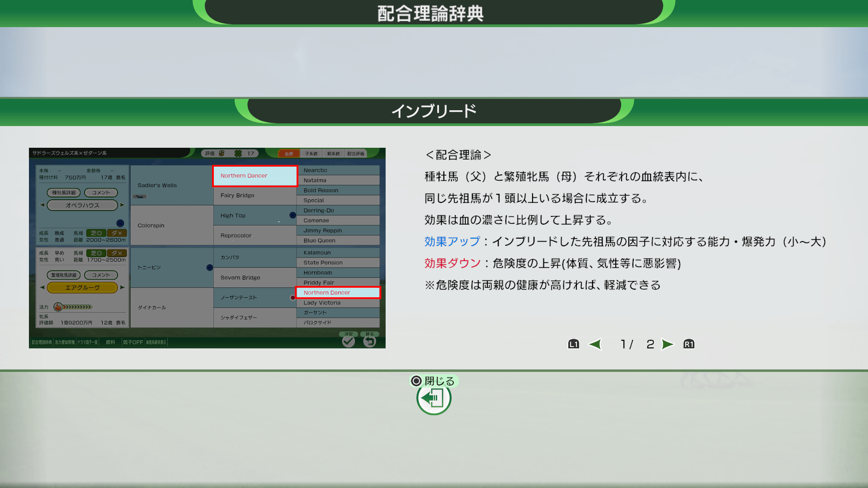Select the highlighted Northern Dancer under Sadler's Wells
The width and height of the screenshot is (868, 488).
tap(255, 176)
